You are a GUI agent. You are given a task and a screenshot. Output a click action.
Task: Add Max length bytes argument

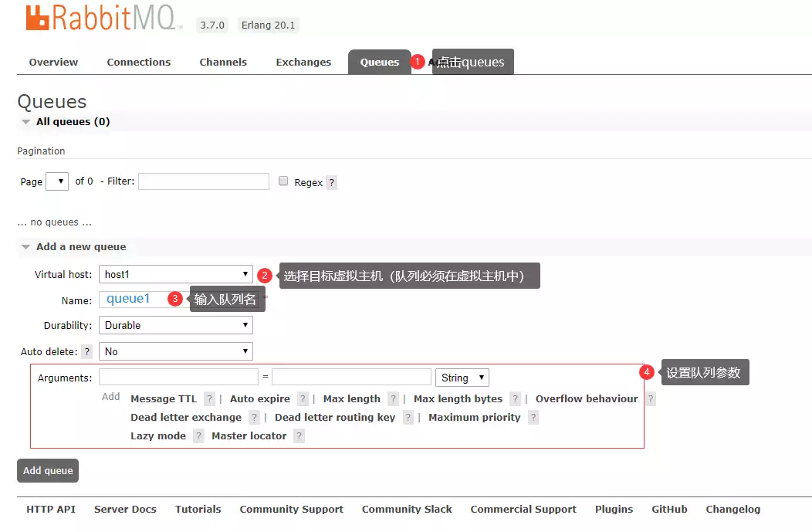click(458, 399)
